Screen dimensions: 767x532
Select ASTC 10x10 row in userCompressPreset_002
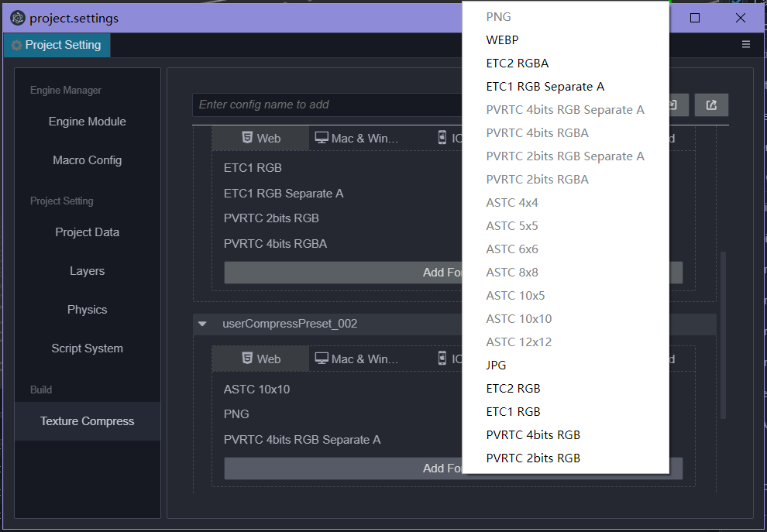point(256,390)
